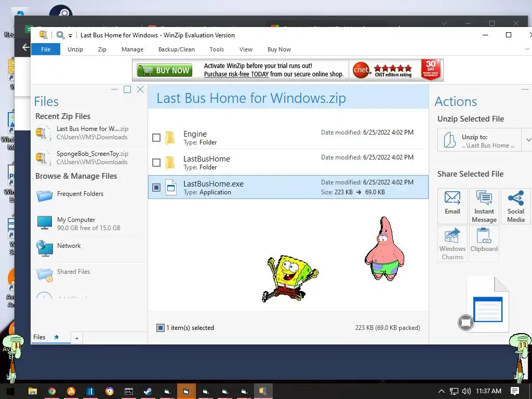532x399 pixels.
Task: Follow the 'Purchase risk-free TODAY' link
Action: click(x=236, y=74)
